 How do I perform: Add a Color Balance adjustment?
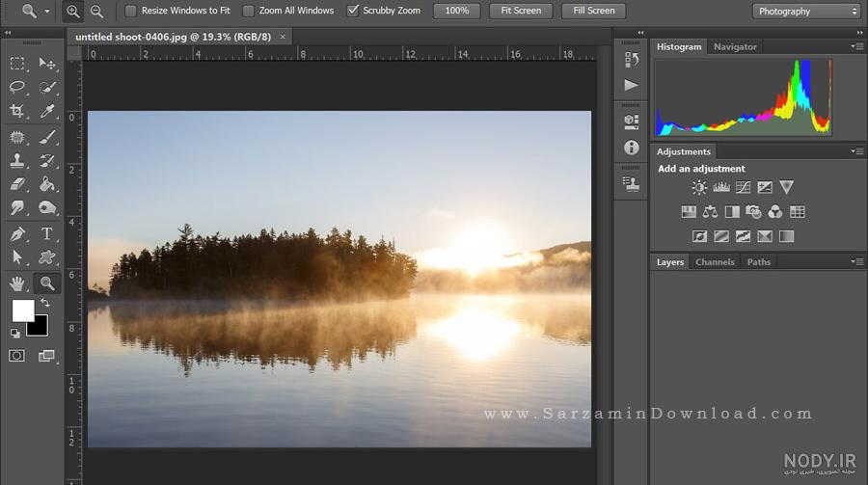click(x=710, y=211)
